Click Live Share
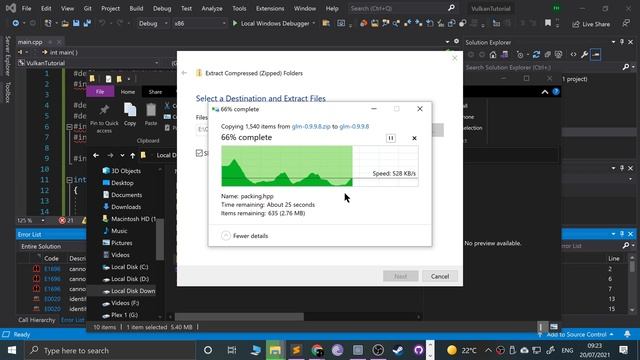The image size is (640, 360). pos(591,24)
